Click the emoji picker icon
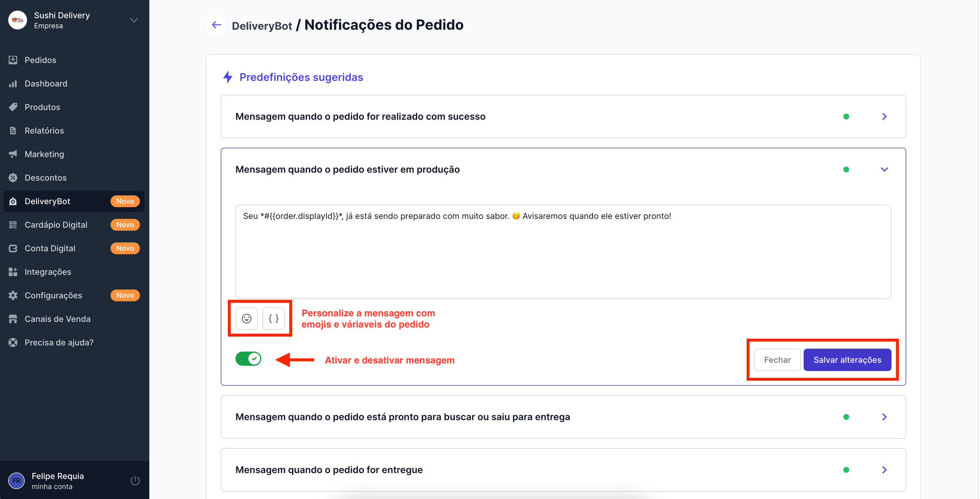This screenshot has width=980, height=499. 247,318
